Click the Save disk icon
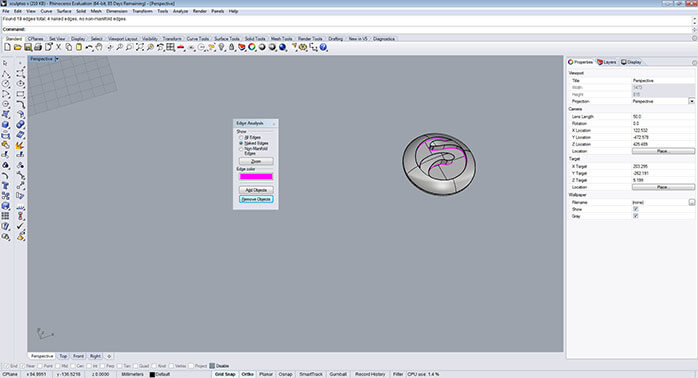This screenshot has height=378, width=698. (28, 47)
